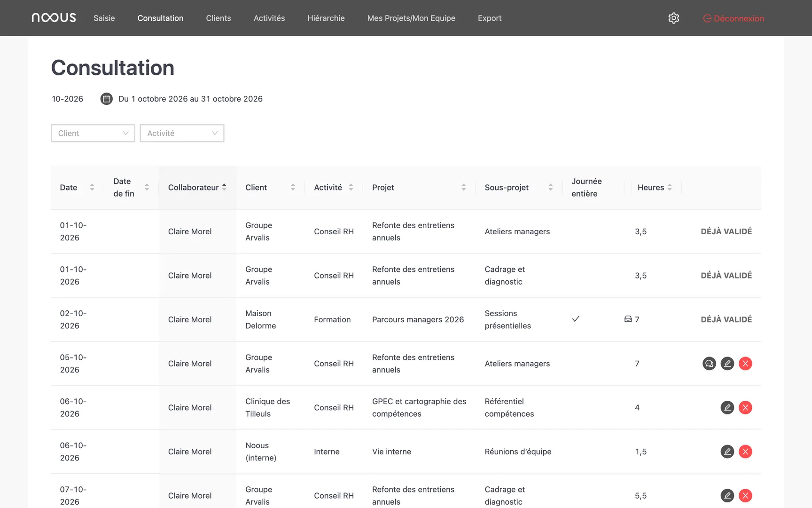Edit the Clinique des Tilleuls entry

tap(727, 407)
